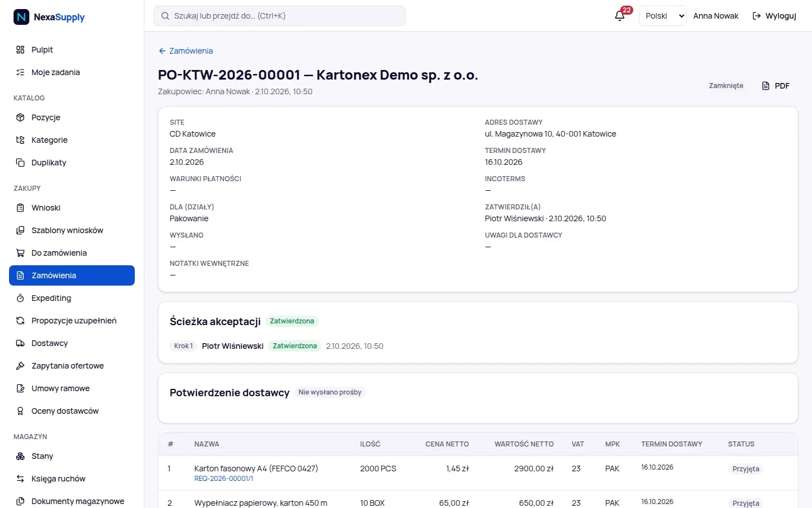Open the REQ-2026-00001/1 request link
The height and width of the screenshot is (508, 812).
click(x=224, y=479)
